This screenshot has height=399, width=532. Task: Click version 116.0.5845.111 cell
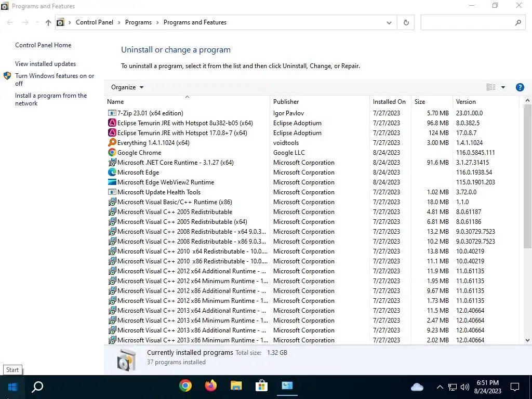point(475,153)
